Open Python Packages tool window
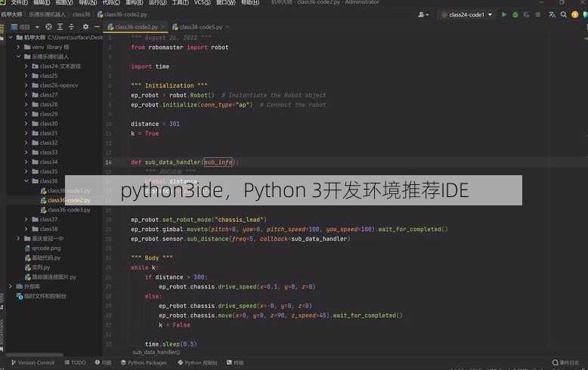 144,362
